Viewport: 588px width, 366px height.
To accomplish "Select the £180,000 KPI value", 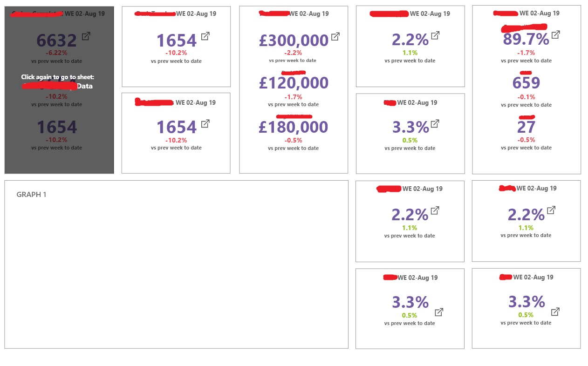I will [x=294, y=127].
